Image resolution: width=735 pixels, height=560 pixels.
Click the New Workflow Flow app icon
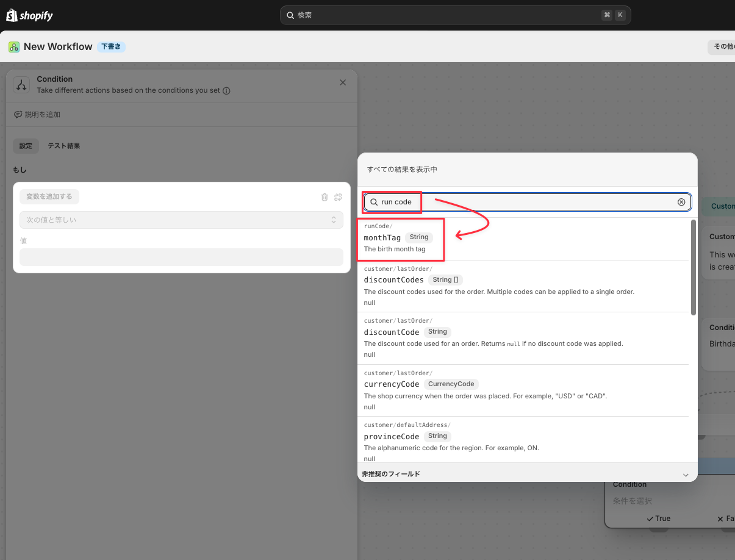pos(14,47)
